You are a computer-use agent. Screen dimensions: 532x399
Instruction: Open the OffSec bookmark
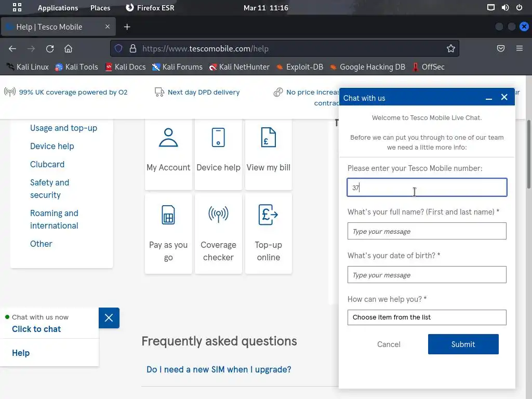point(428,67)
